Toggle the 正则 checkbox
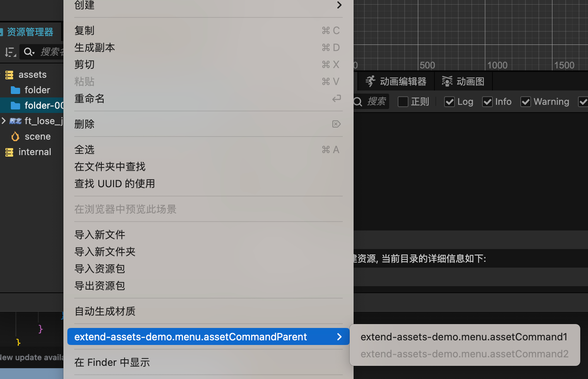Image resolution: width=588 pixels, height=379 pixels. click(403, 102)
